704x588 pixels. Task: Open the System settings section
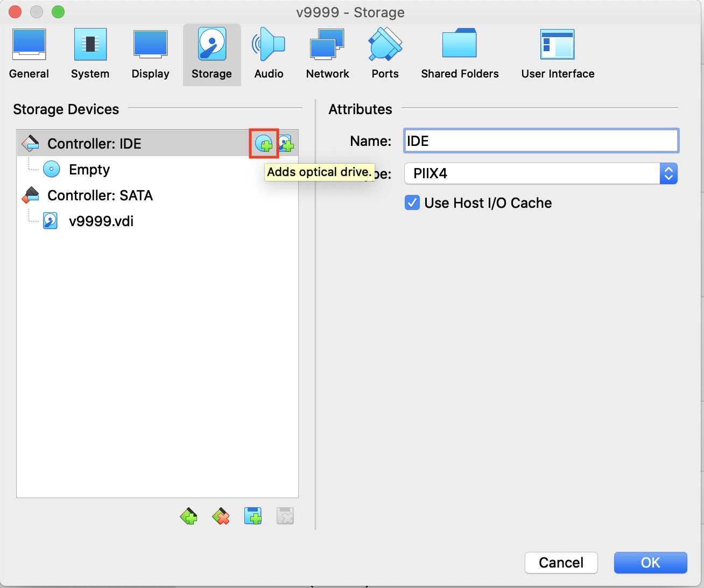point(90,54)
